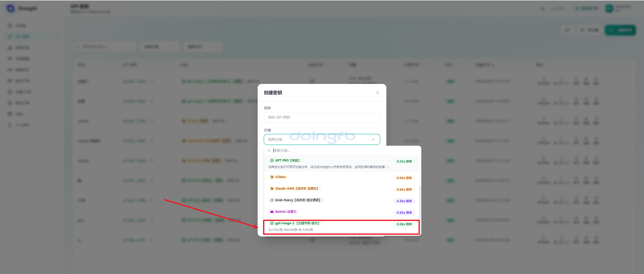The width and height of the screenshot is (644, 274).
Task: Choose the CCMax group option
Action: (x=342, y=178)
